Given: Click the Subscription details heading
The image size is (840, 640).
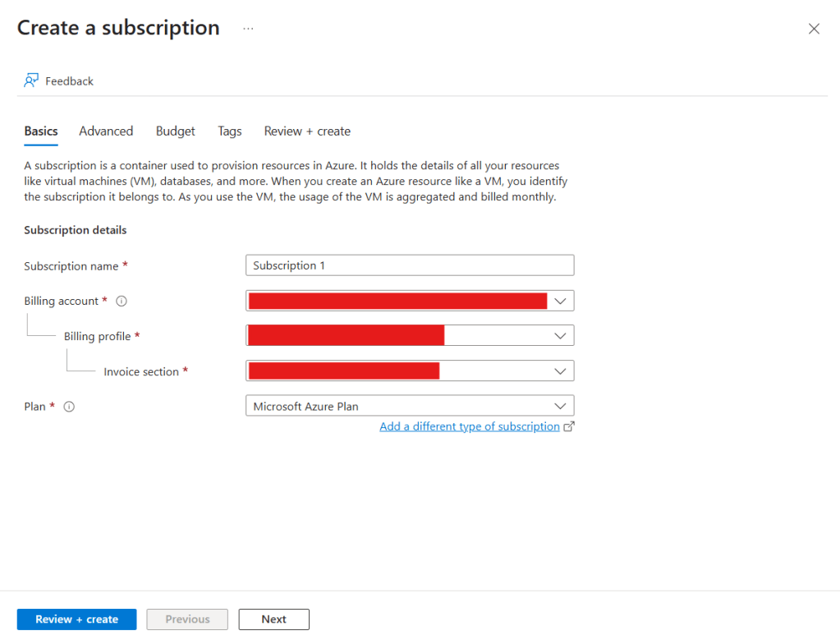Looking at the screenshot, I should coord(75,231).
